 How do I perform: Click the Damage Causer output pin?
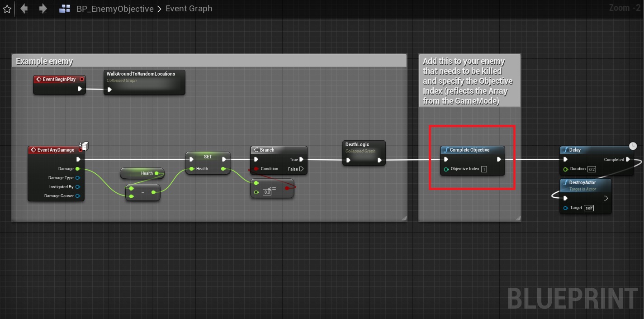78,196
